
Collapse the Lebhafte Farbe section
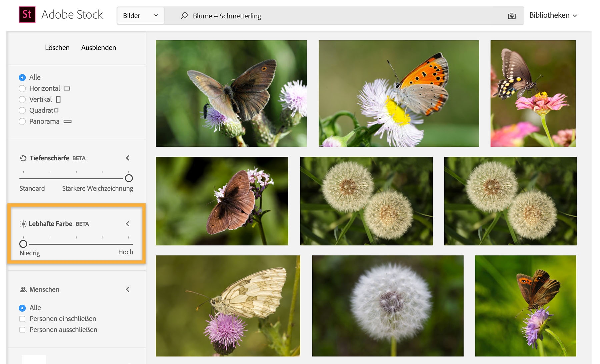128,224
